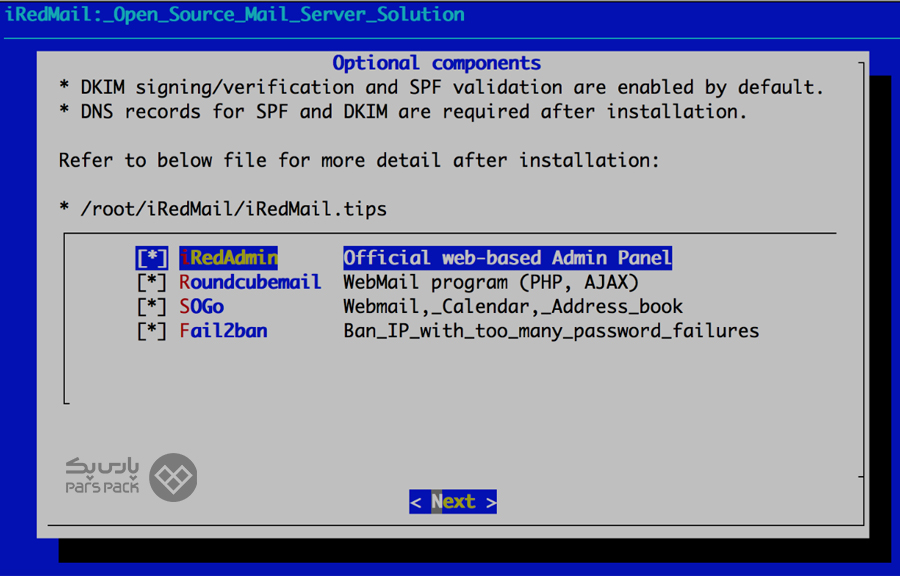Select the Roundcubemail component name
This screenshot has height=576, width=900.
click(x=250, y=282)
